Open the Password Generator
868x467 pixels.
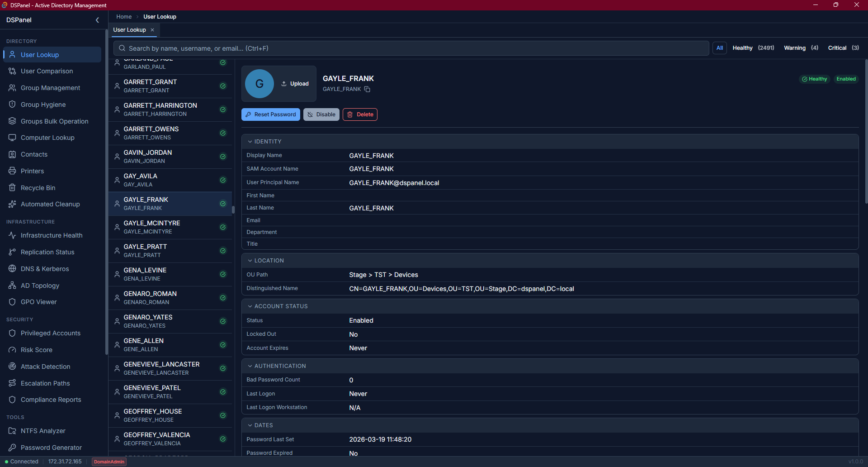click(x=50, y=447)
